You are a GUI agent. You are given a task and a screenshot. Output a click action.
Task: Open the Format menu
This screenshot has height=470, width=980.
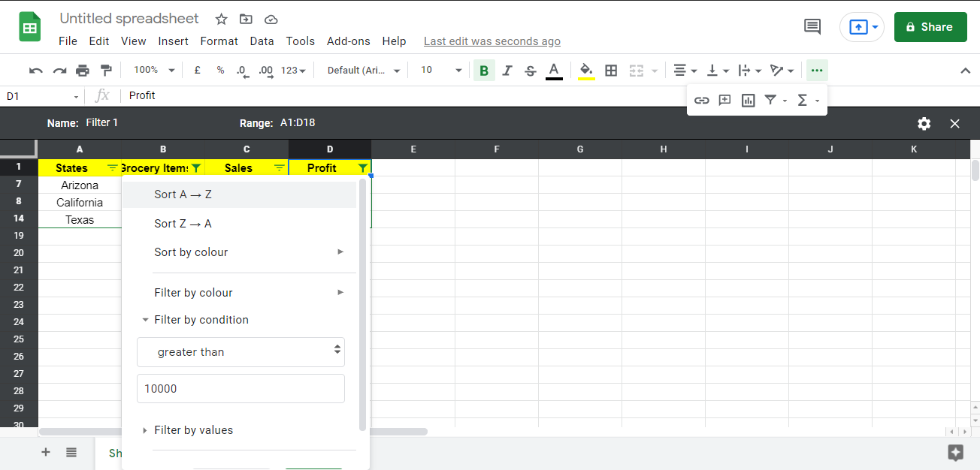point(219,41)
